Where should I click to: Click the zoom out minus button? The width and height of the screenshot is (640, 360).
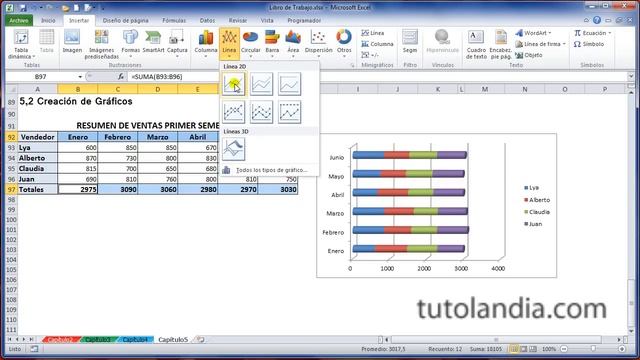[564, 349]
